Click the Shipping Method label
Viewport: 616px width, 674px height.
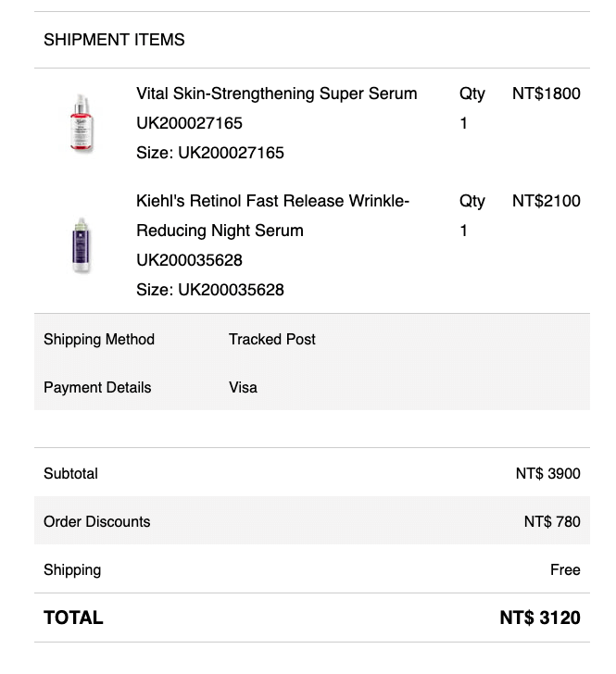coord(99,339)
